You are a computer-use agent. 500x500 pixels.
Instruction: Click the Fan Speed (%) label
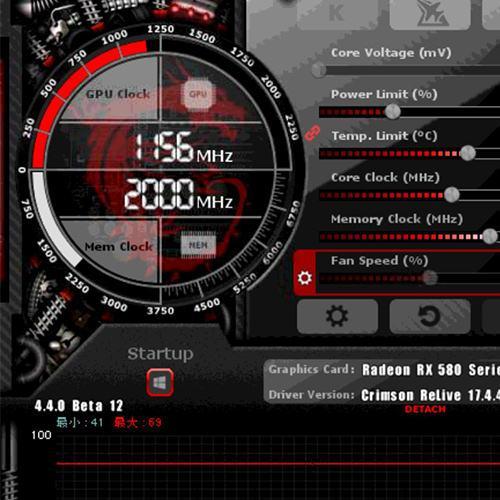pyautogui.click(x=379, y=261)
